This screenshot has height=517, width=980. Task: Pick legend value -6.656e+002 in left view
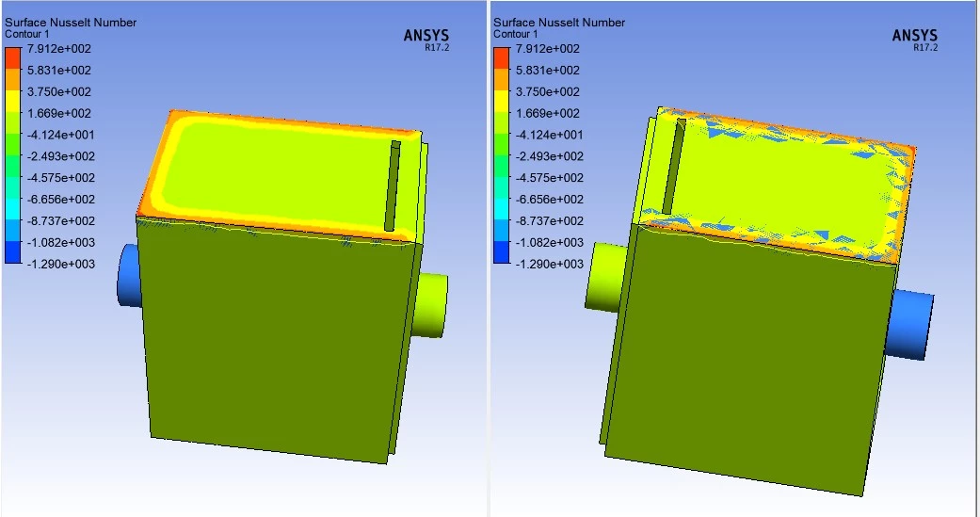(58, 200)
